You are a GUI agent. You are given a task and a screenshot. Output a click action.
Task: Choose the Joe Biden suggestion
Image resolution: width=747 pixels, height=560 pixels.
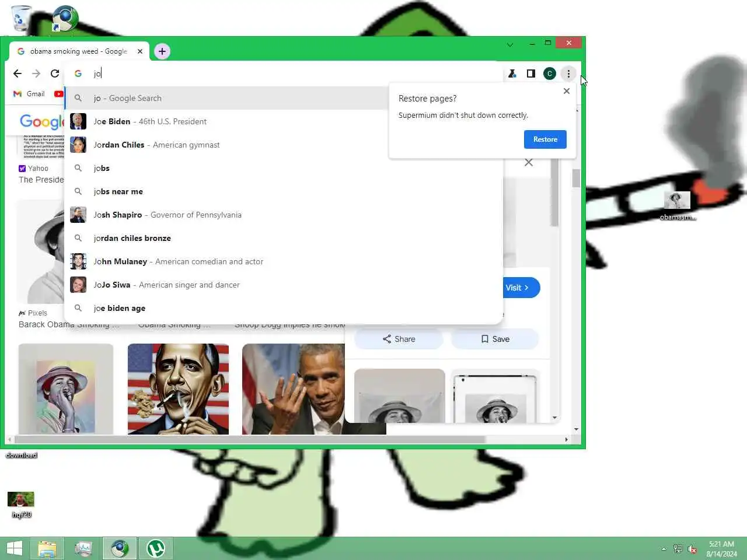pos(284,121)
